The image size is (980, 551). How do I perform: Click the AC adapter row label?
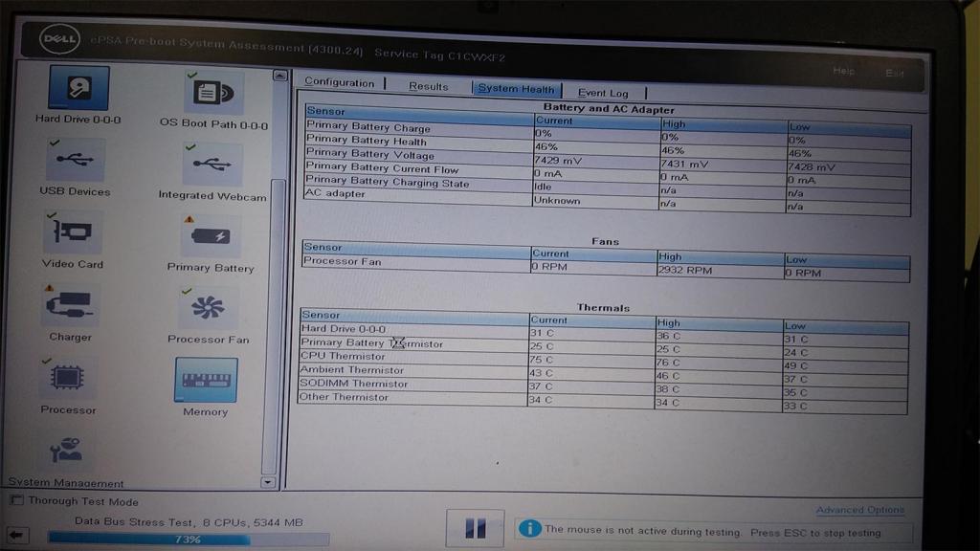coord(335,193)
